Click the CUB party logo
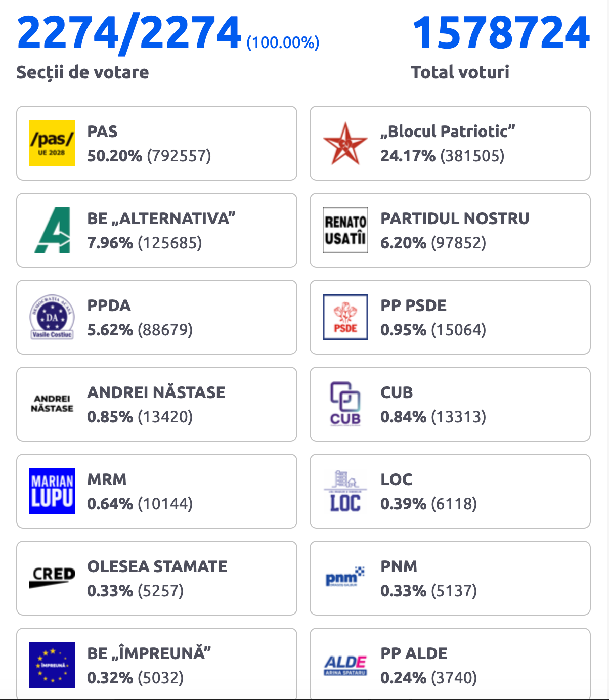This screenshot has height=700, width=609. 345,404
